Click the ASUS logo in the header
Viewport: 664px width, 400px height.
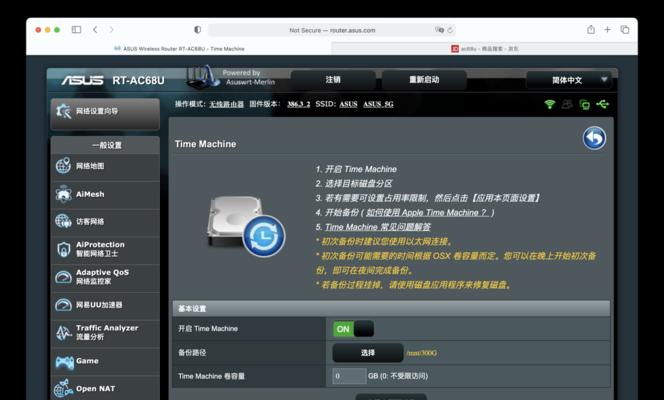coord(82,80)
